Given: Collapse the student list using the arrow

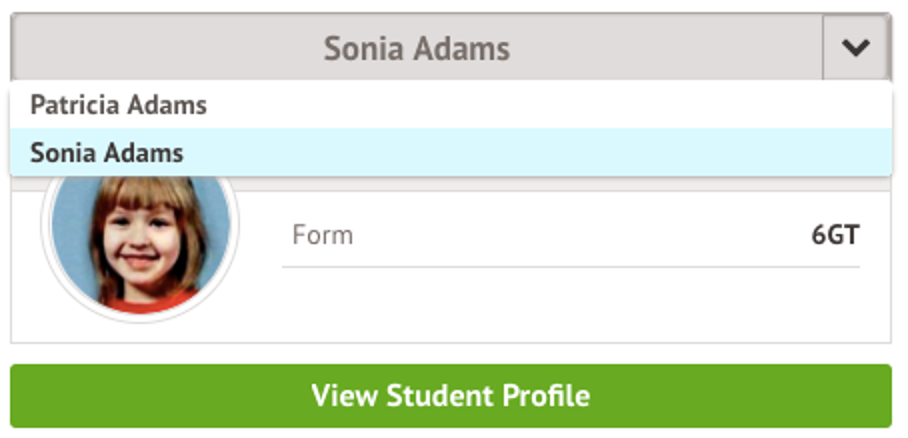Looking at the screenshot, I should point(855,48).
